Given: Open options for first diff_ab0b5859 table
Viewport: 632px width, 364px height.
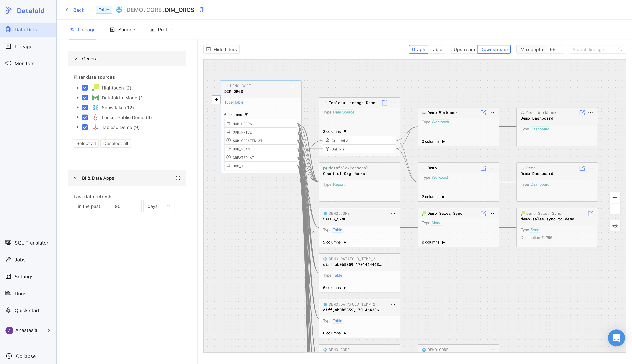Looking at the screenshot, I should (x=393, y=259).
